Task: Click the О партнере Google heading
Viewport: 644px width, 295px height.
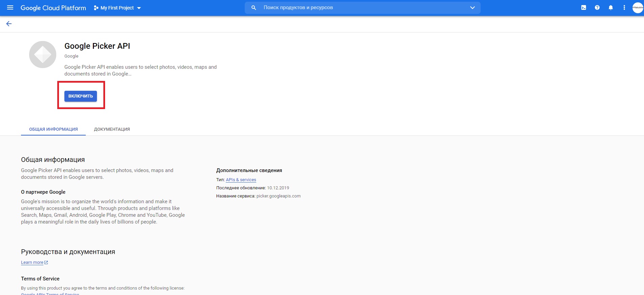Action: coord(43,192)
